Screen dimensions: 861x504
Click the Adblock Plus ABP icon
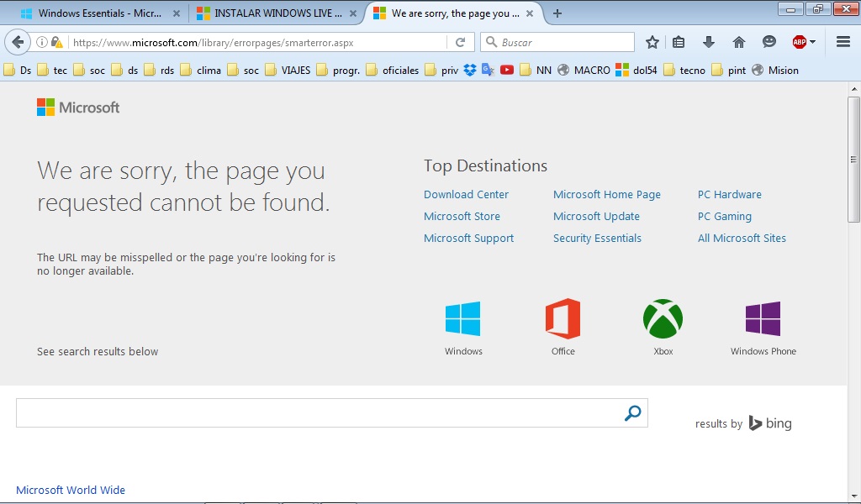coord(800,42)
